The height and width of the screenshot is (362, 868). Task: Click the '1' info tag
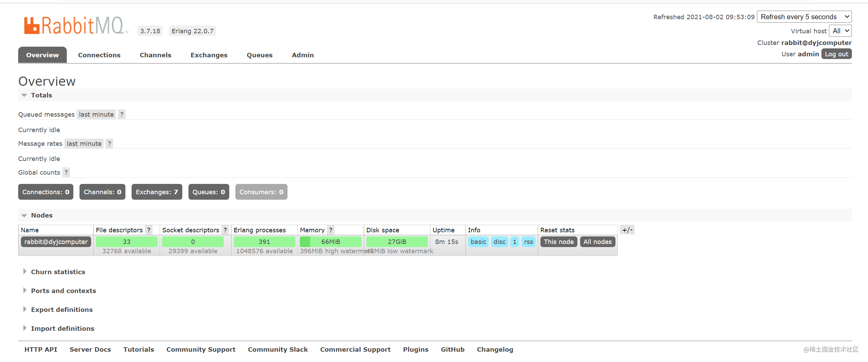tap(515, 242)
